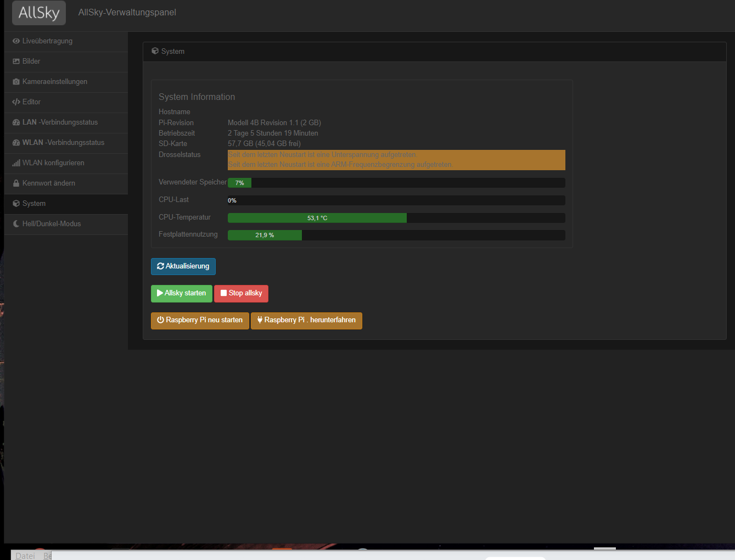Click the AllSky-Verwaltungspanel title link

pos(127,13)
